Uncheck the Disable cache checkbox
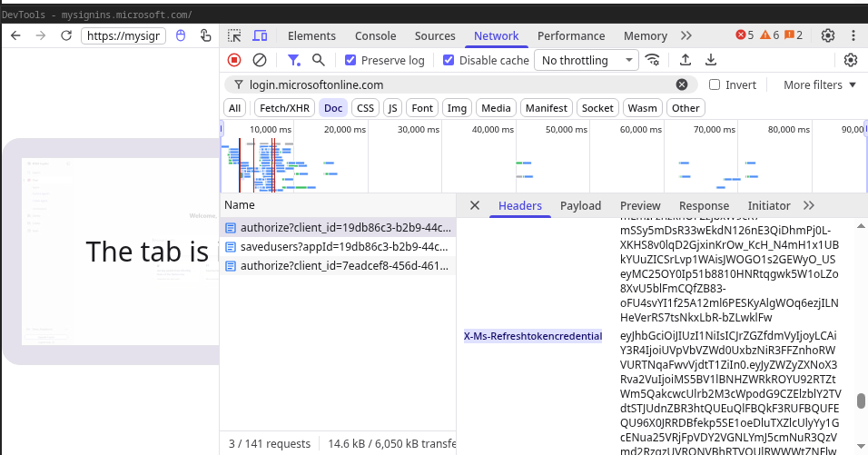This screenshot has height=455, width=868. [x=449, y=60]
